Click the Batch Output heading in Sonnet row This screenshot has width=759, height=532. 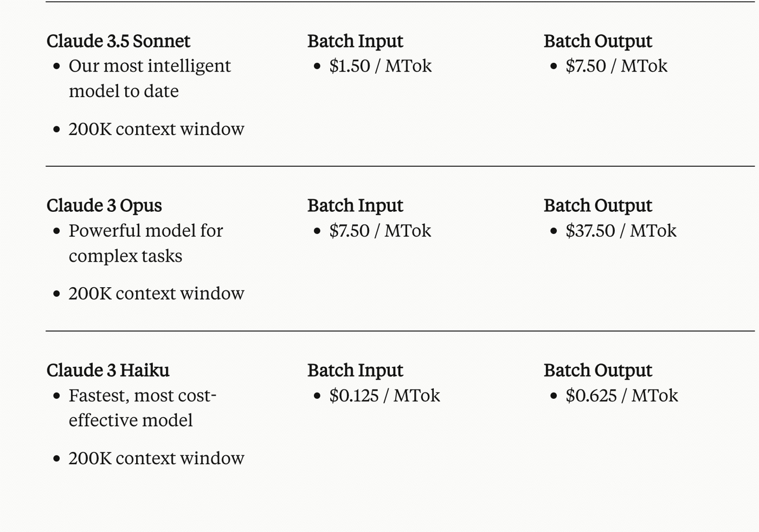598,42
